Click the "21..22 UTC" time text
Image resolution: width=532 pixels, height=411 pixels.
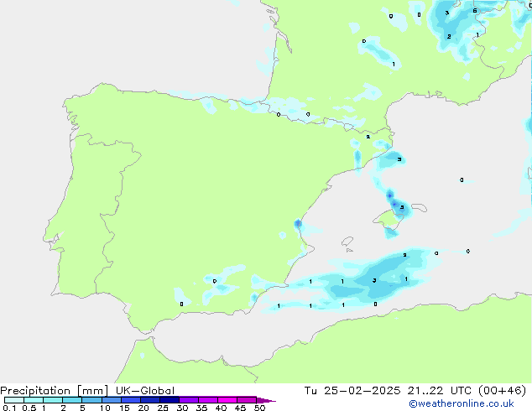[440, 391]
